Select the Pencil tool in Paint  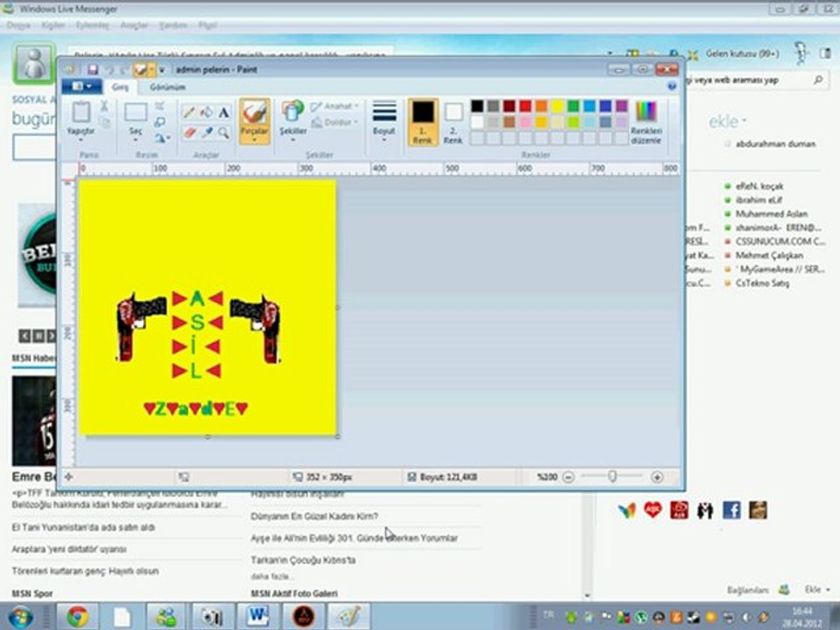pos(189,113)
